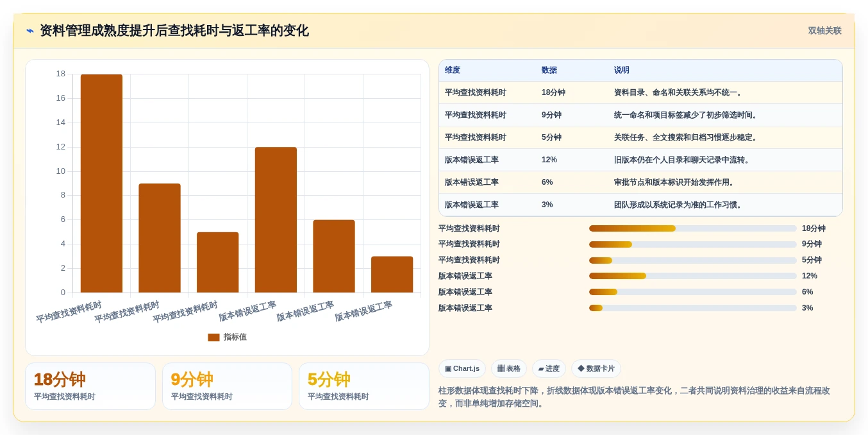Select the bar valued 5 in chart
This screenshot has height=435, width=868.
tap(218, 262)
